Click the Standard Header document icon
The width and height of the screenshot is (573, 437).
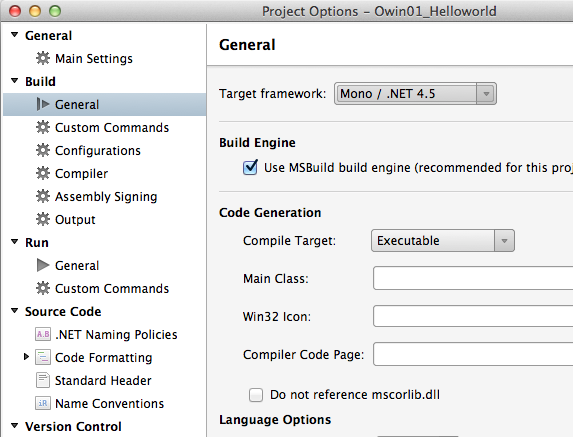[43, 380]
